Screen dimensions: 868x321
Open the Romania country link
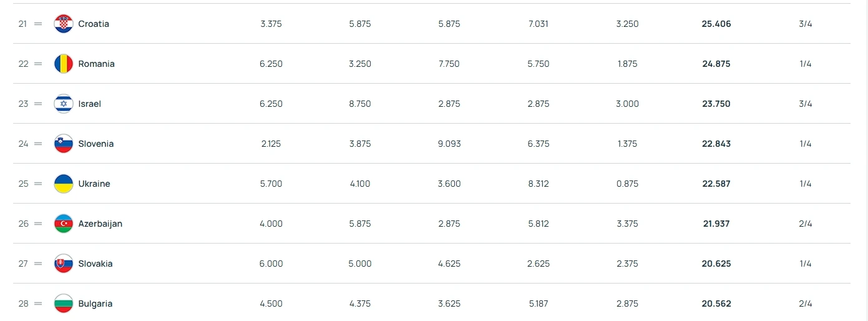(x=96, y=64)
